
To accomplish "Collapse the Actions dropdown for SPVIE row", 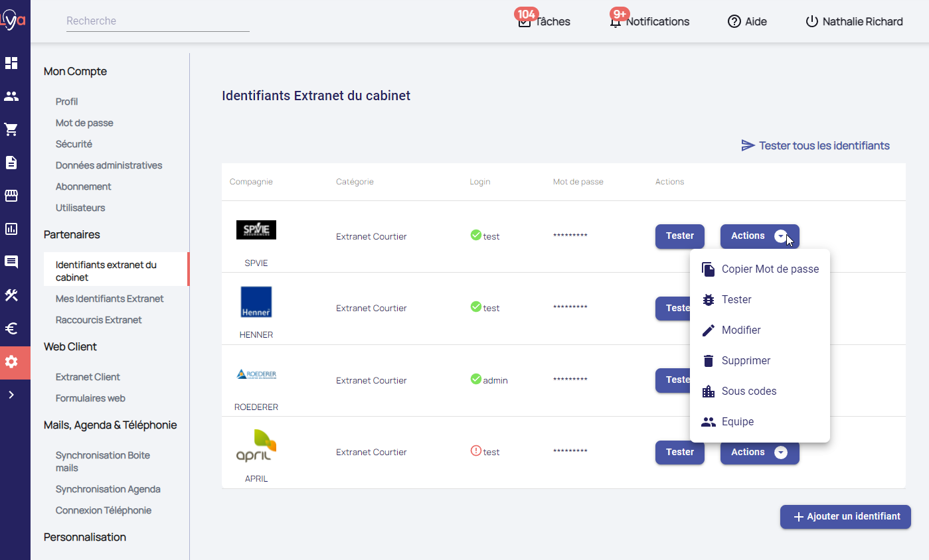I will [760, 236].
